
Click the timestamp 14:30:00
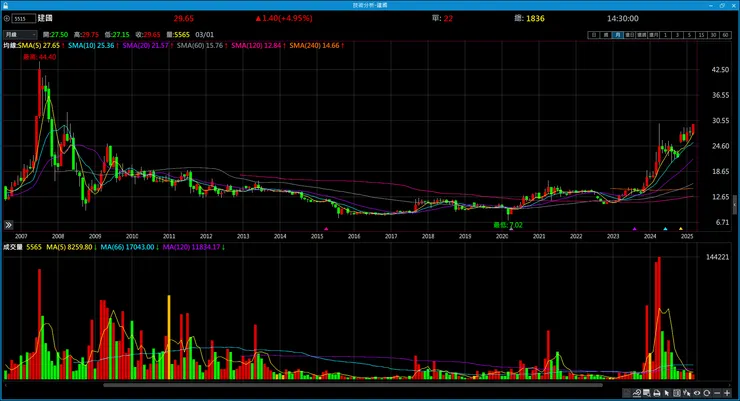[x=622, y=18]
